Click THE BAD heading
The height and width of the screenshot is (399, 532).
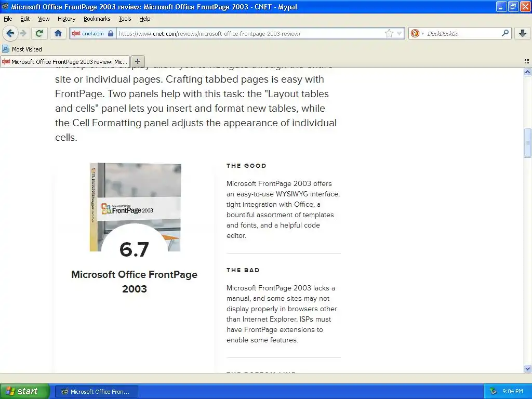coord(243,270)
